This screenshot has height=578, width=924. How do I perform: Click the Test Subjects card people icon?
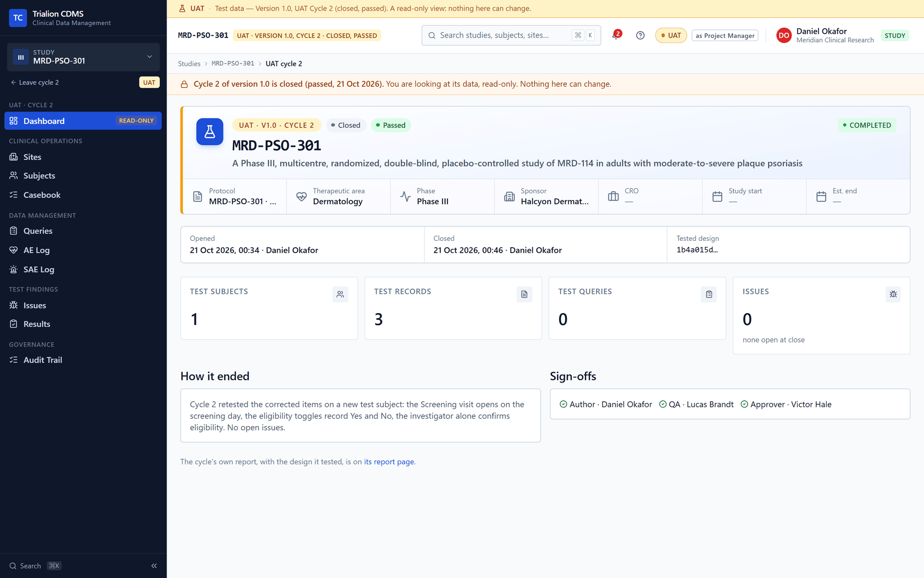coord(340,294)
